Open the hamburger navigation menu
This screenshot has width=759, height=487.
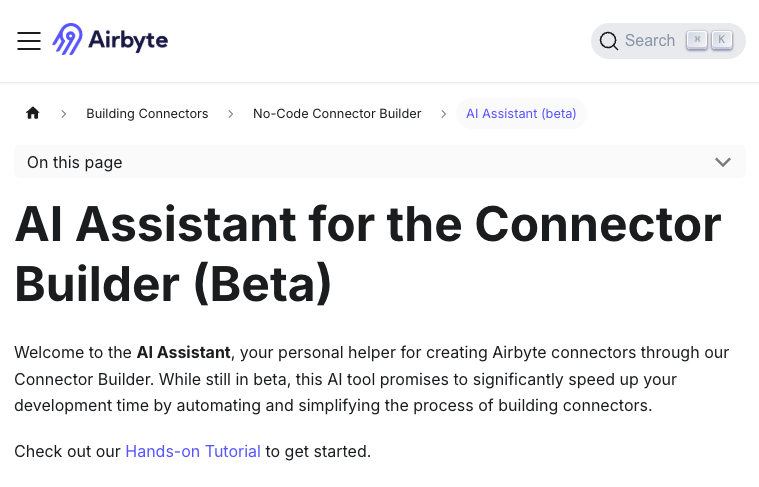pyautogui.click(x=29, y=41)
